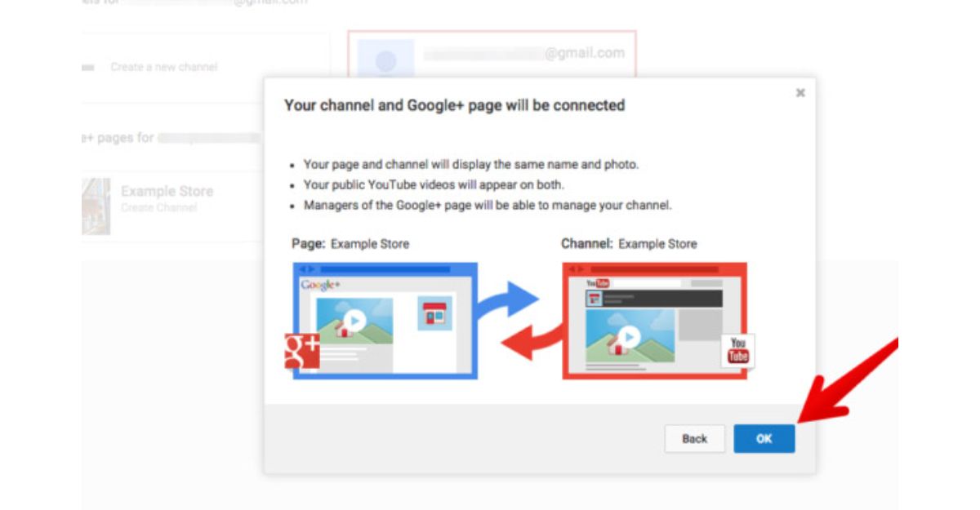The height and width of the screenshot is (510, 980).
Task: Click the Back button in dialog
Action: point(694,438)
